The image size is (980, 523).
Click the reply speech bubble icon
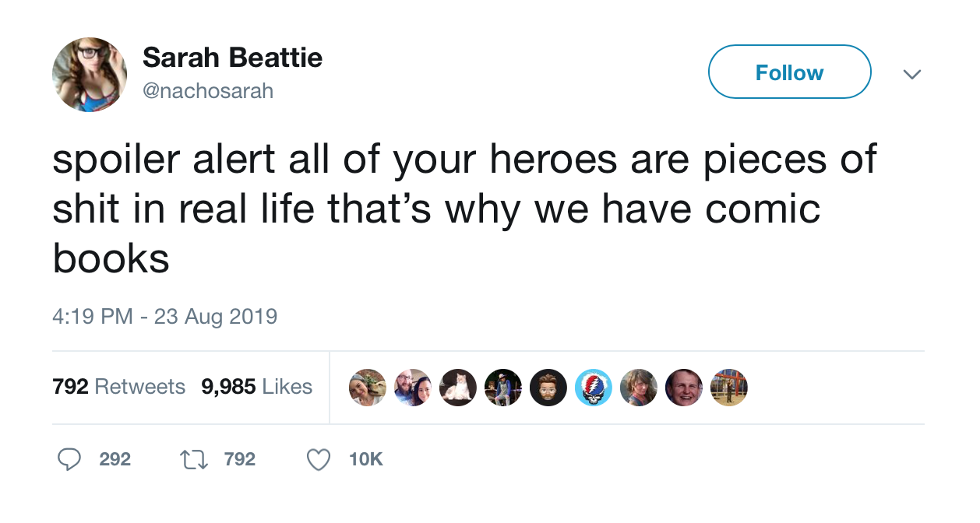point(70,460)
